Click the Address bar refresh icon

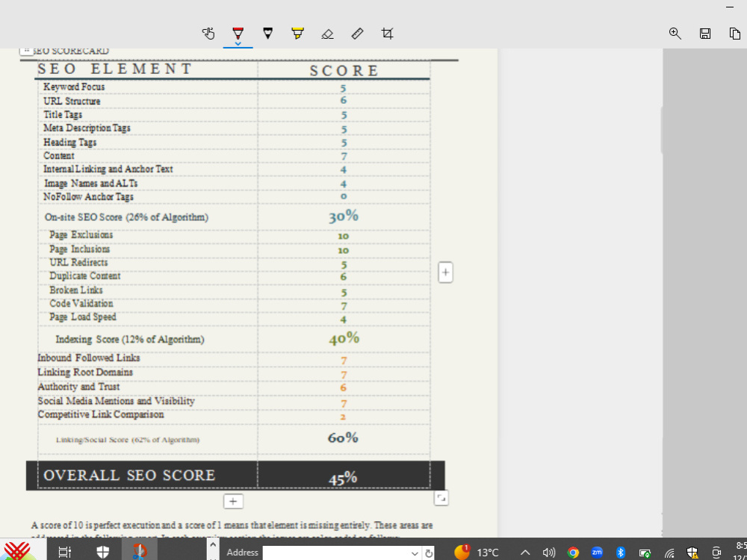coord(429,553)
